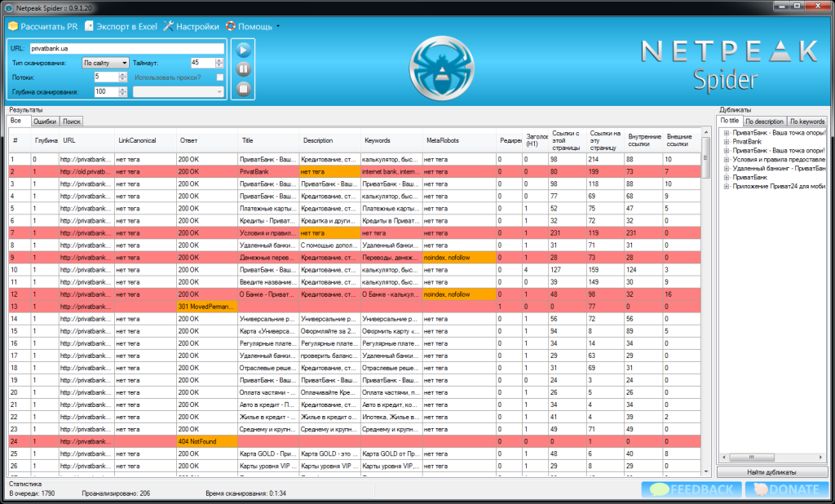This screenshot has height=504, width=835.
Task: Click the Рассчитать PR toolbar icon
Action: [x=12, y=26]
